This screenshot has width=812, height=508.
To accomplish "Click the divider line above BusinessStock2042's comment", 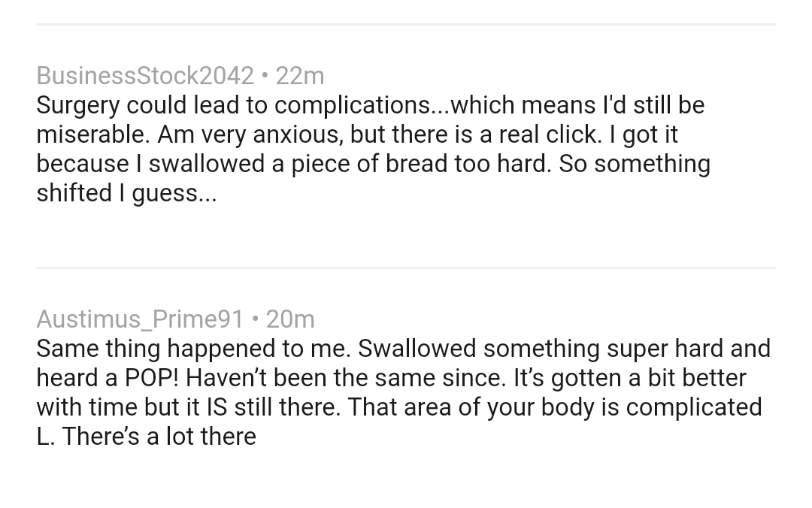I will [406, 24].
